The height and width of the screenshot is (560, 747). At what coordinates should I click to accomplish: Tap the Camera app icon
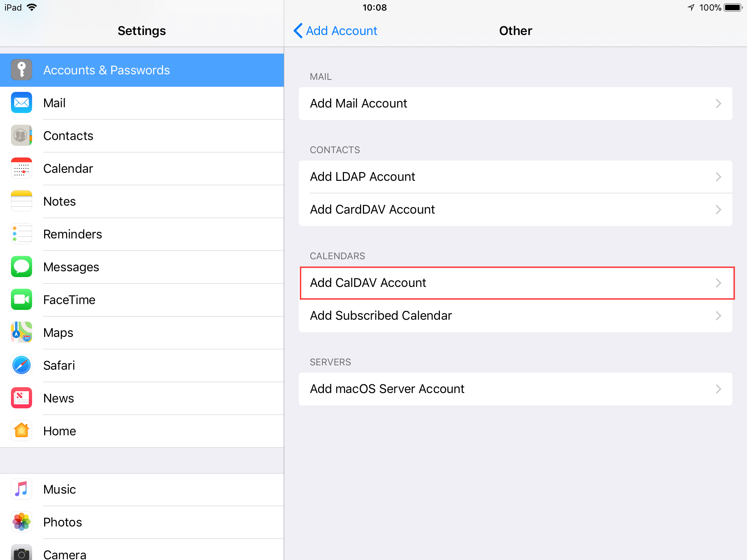tap(22, 552)
